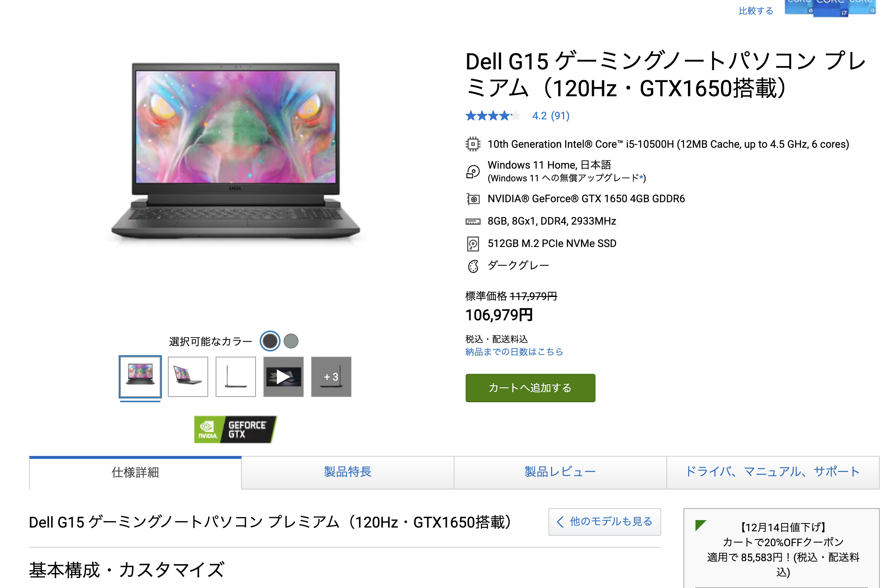
Task: Switch to the 製品特長 tab
Action: tap(347, 472)
